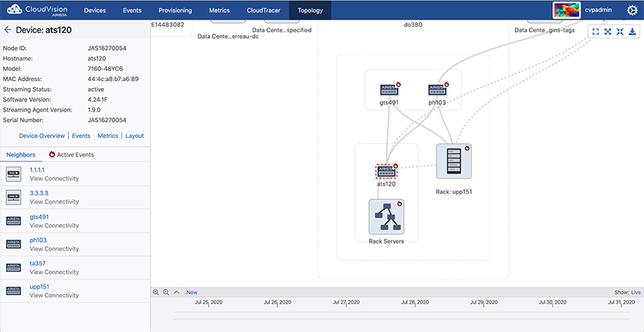Click the model value 7160-48YC6

pos(105,69)
